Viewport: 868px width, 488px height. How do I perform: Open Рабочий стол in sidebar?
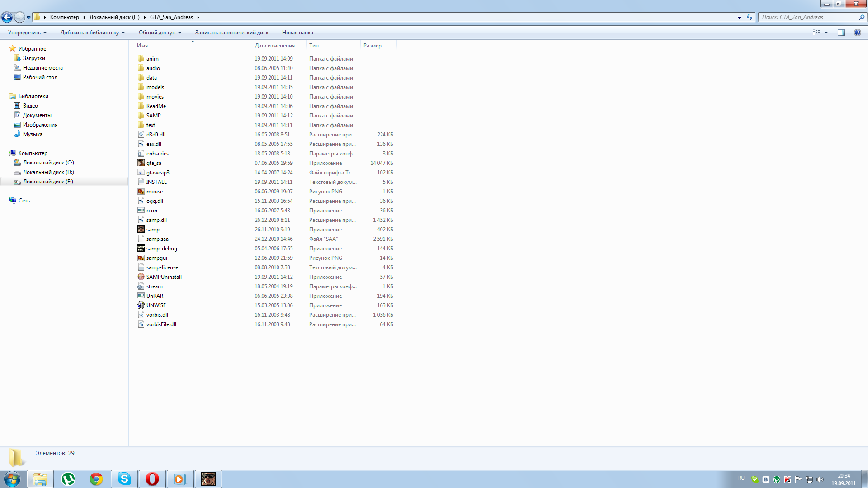click(x=40, y=77)
